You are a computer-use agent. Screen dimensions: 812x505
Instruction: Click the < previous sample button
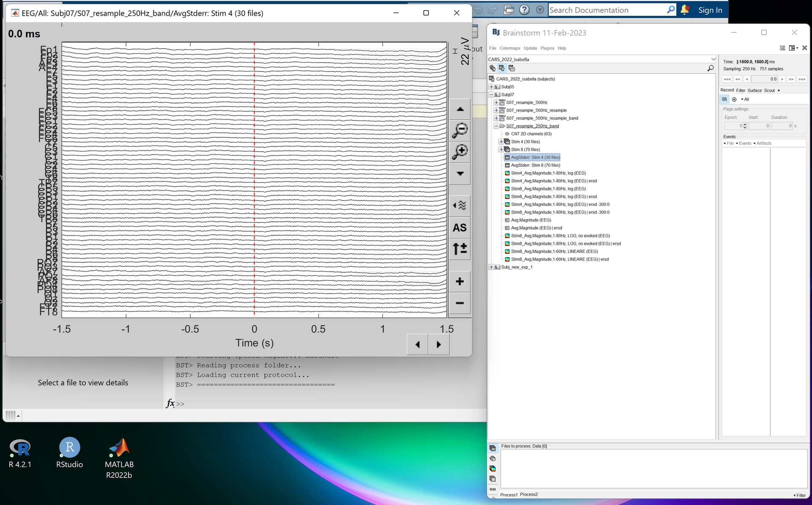click(x=747, y=79)
